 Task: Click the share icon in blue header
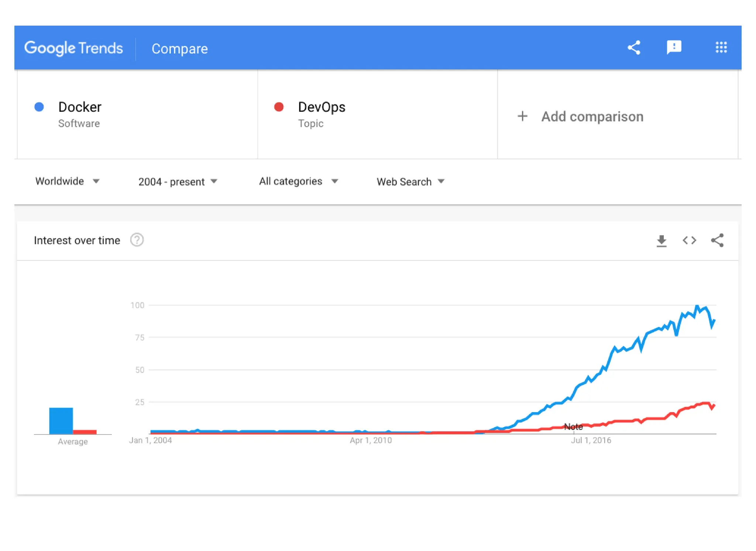[x=634, y=48]
